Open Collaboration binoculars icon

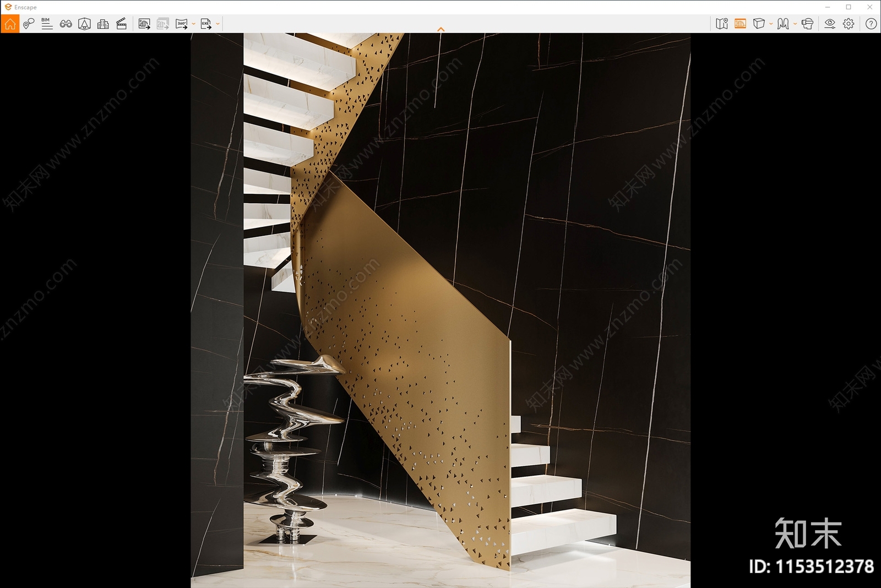pyautogui.click(x=66, y=24)
